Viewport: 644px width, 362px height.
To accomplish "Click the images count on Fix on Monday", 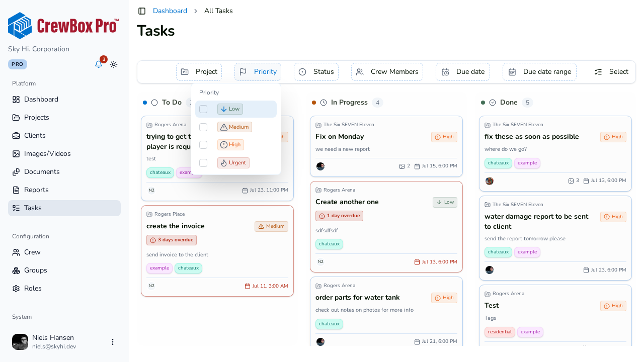I will tap(405, 166).
